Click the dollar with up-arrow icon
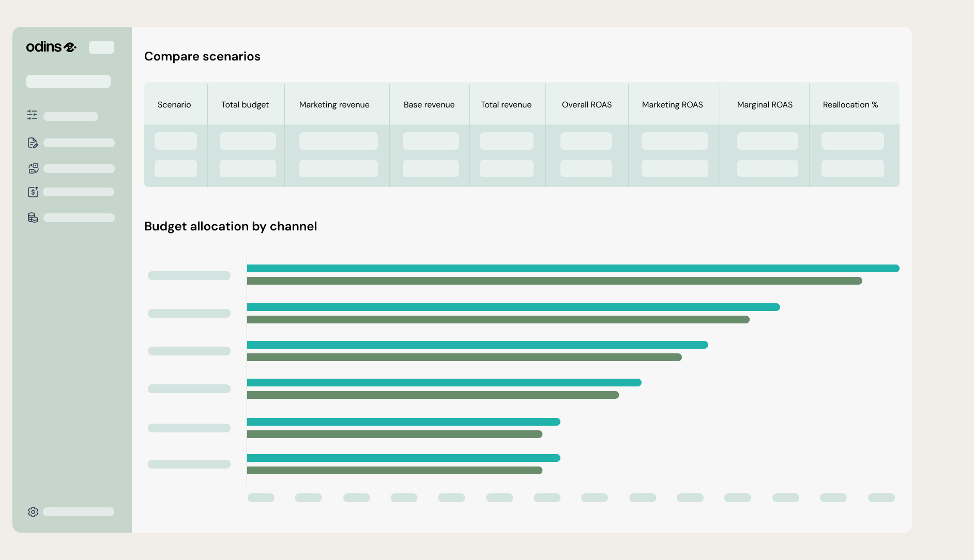 tap(33, 192)
